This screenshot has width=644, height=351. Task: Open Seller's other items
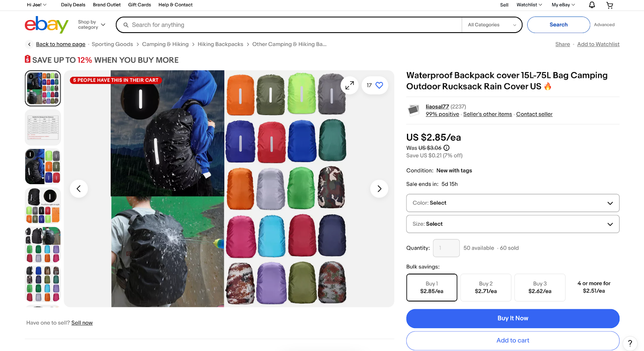(x=487, y=114)
